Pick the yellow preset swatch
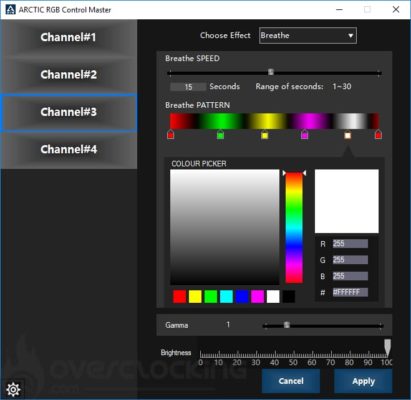 (195, 297)
